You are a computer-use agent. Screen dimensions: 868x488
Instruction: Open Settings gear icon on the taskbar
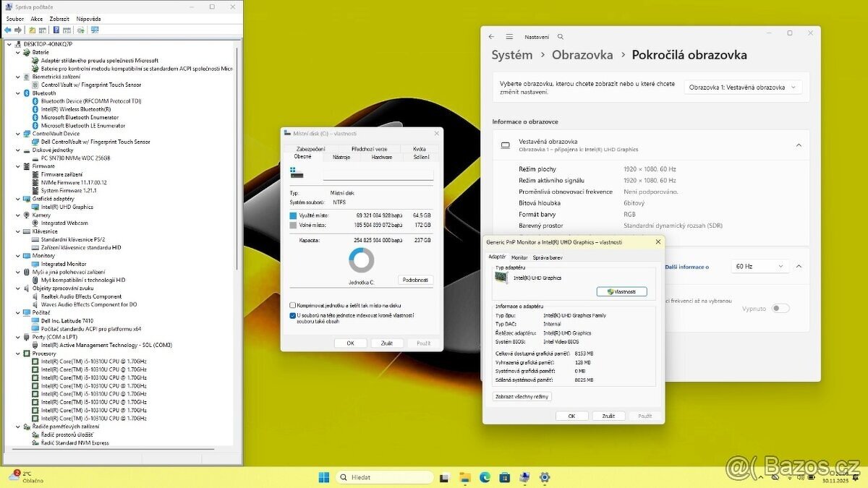coord(544,478)
